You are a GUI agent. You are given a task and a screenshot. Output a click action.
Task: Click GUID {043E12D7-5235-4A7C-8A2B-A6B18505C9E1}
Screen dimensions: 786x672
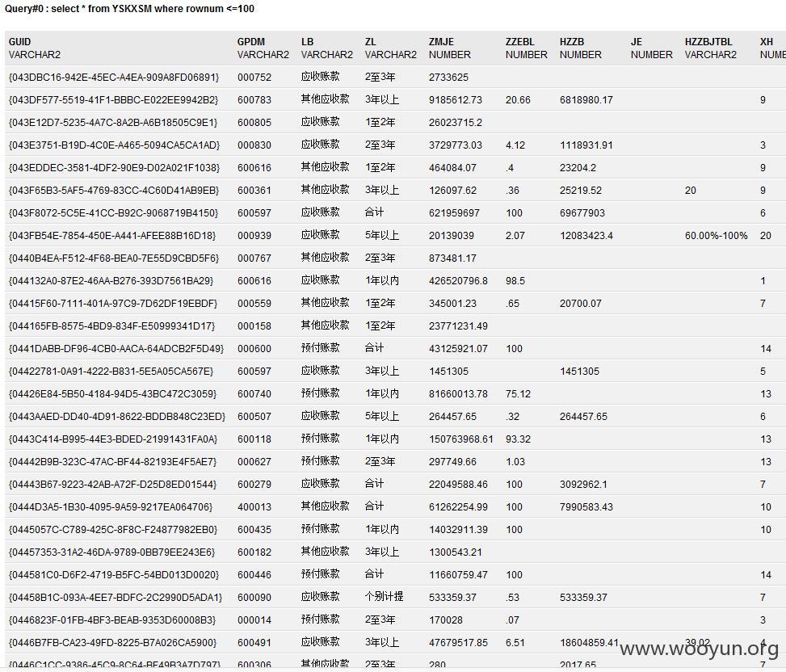113,122
